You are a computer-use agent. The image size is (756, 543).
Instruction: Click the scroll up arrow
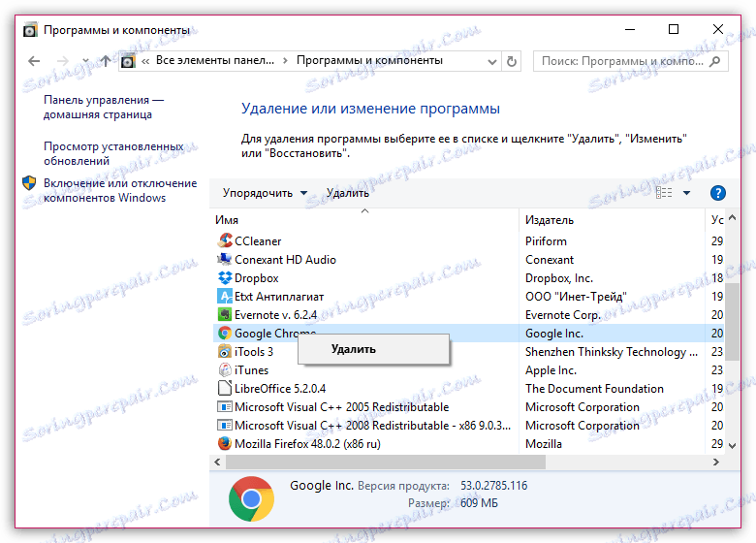(732, 218)
